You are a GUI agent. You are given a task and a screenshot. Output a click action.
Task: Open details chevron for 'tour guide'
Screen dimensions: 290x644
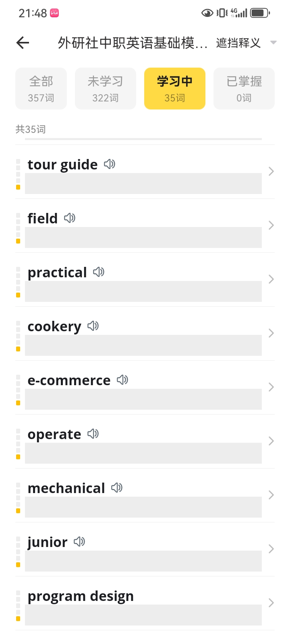(271, 171)
